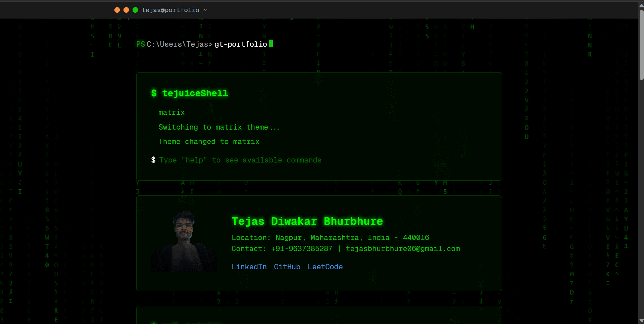The image size is (644, 324).
Task: Click the Location Nagpur address line
Action: pyautogui.click(x=330, y=238)
